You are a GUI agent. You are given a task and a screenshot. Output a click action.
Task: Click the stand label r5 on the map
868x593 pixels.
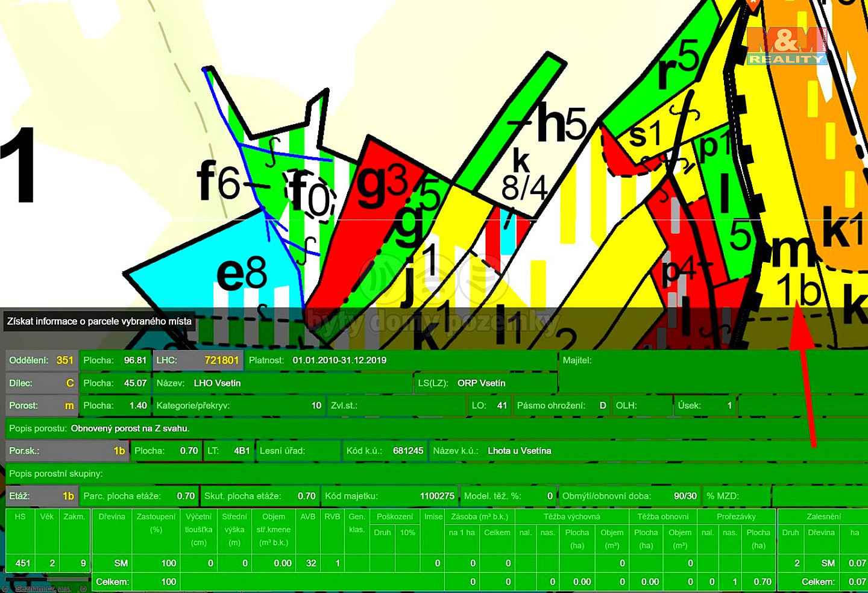click(679, 65)
